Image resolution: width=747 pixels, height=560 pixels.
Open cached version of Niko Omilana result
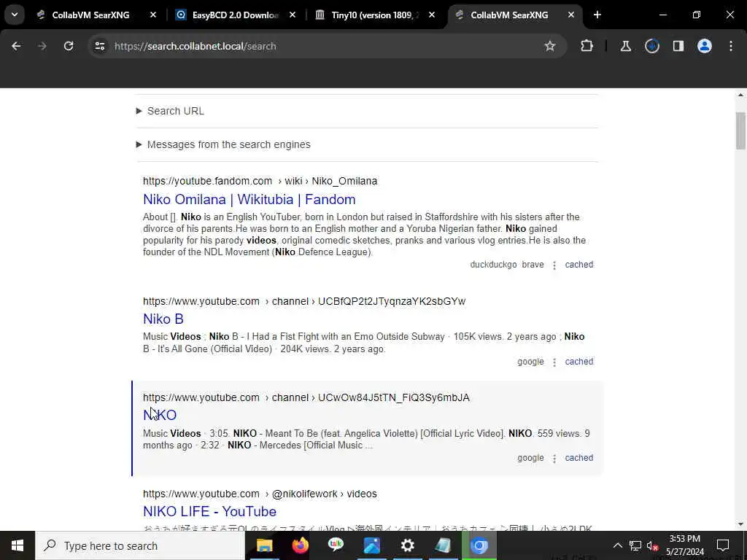[x=578, y=265]
